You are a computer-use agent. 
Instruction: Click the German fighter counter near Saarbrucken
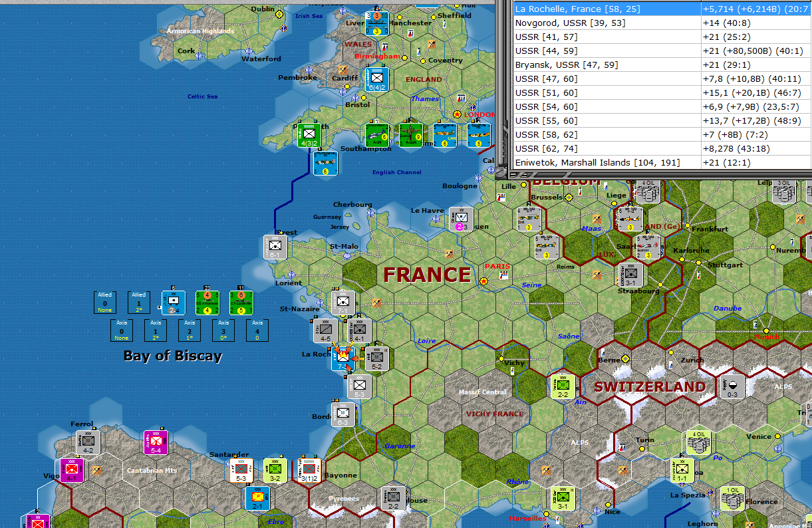pyautogui.click(x=648, y=247)
